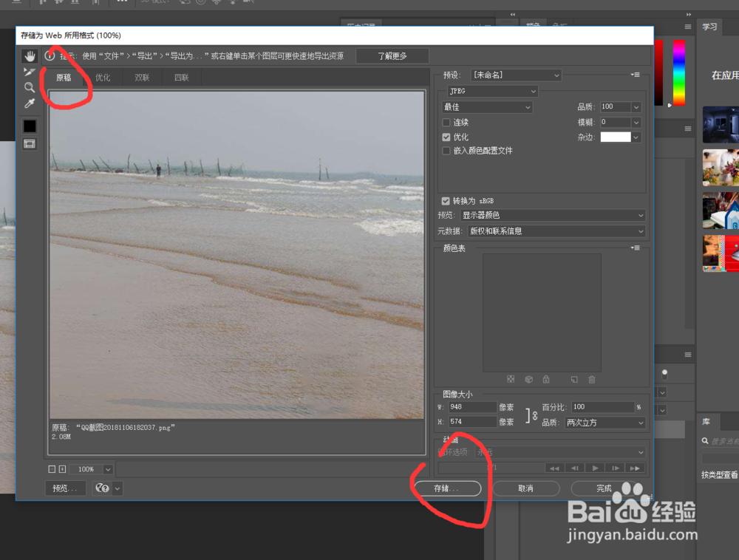Uncheck the 转换为 sRGB option
Screen dimensions: 739x560
445,200
